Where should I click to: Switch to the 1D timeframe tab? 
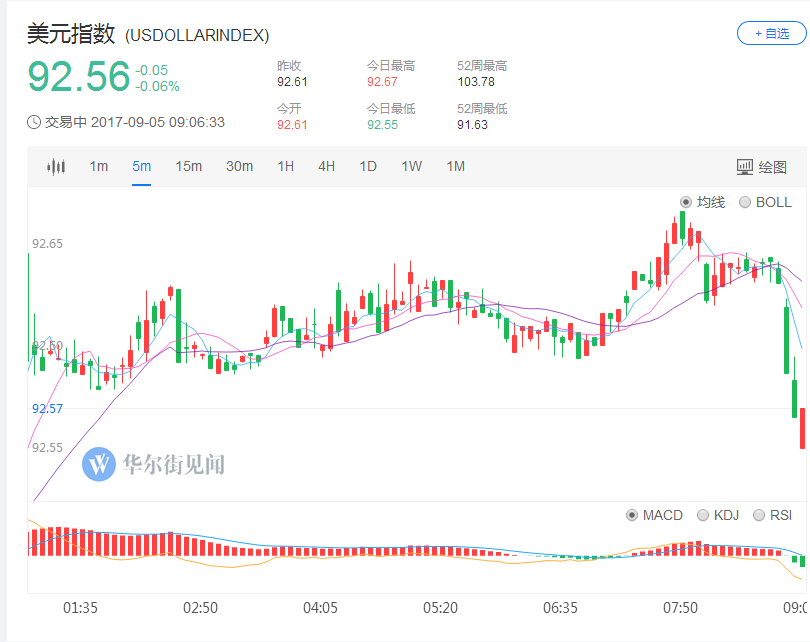click(368, 166)
